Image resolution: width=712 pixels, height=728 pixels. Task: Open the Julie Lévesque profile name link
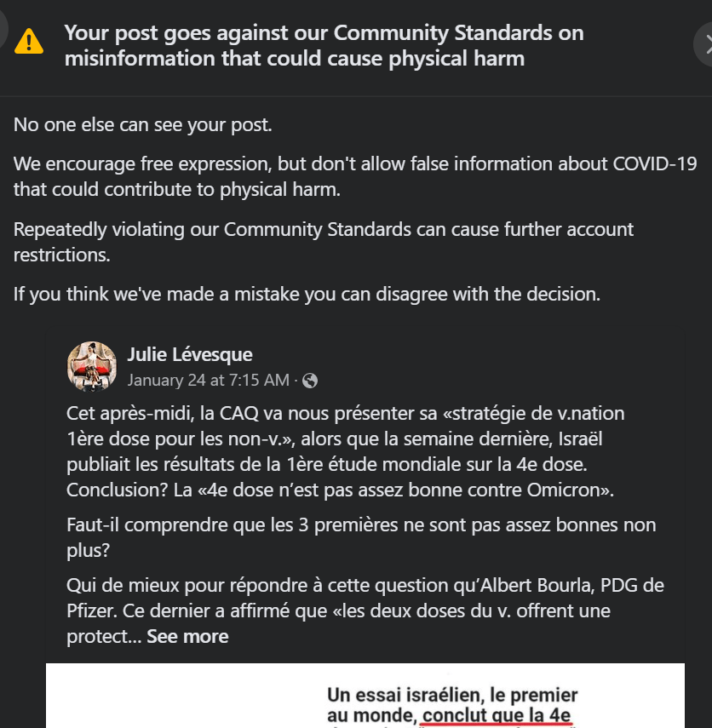click(x=190, y=354)
